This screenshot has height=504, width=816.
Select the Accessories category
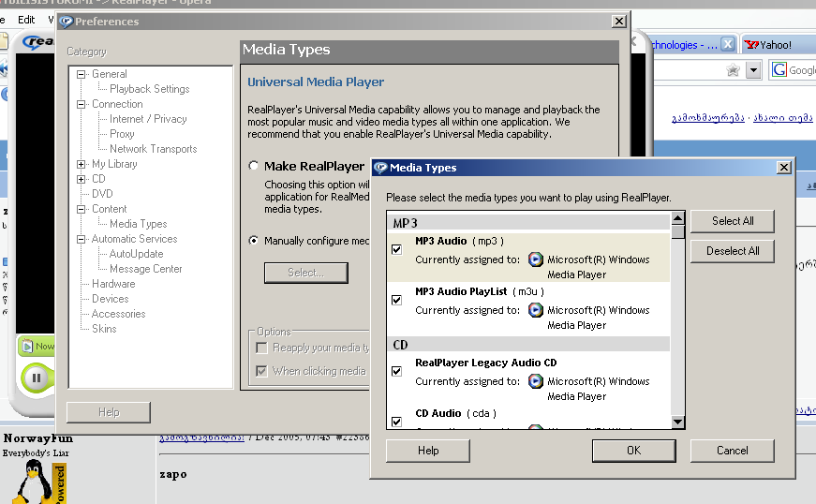118,314
